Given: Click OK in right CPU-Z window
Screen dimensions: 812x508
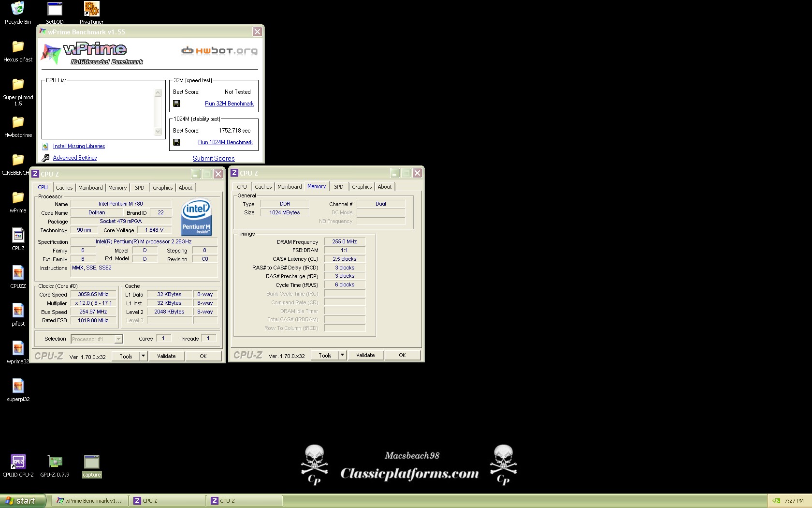Looking at the screenshot, I should pos(402,355).
